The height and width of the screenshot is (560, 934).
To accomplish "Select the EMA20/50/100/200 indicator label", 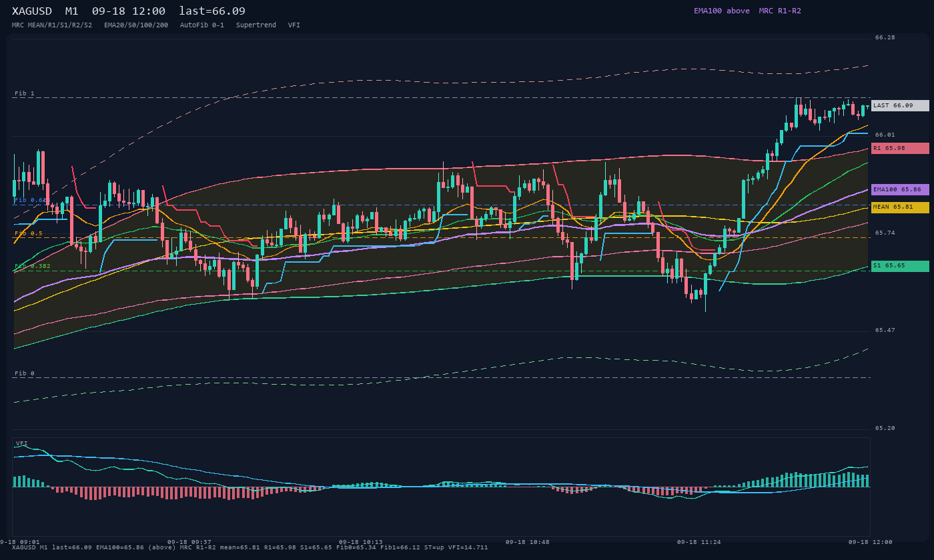I will [136, 25].
